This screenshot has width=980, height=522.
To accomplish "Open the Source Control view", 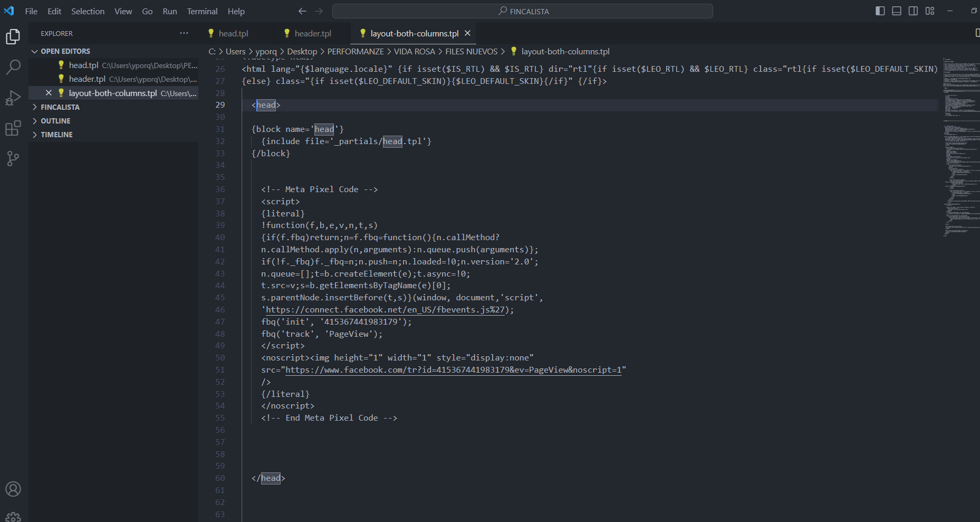I will [x=13, y=158].
